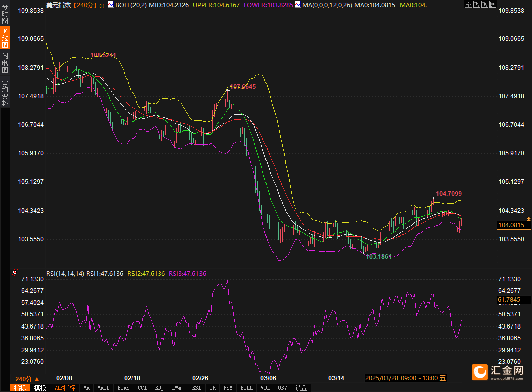Click the jump-to-start chart icon

(477, 4)
